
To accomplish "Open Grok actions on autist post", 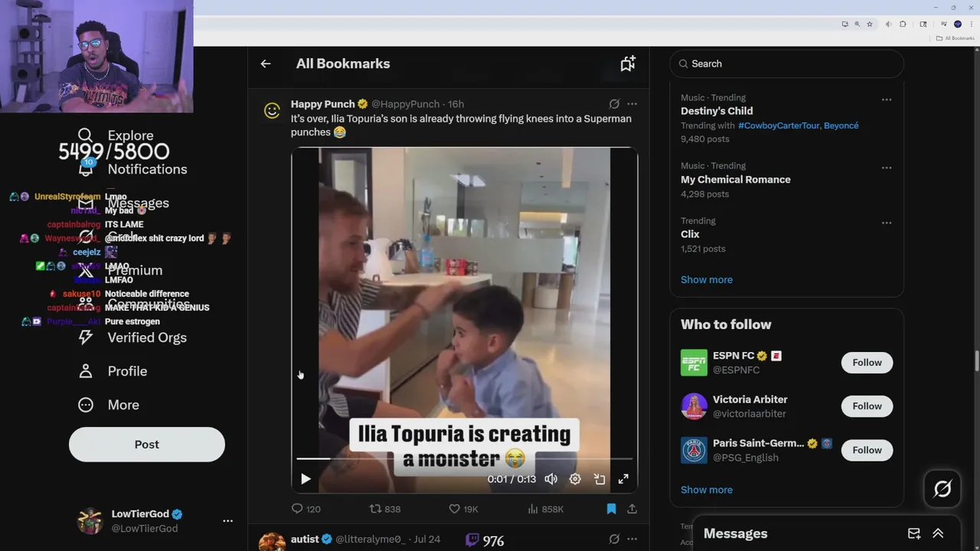I will 614,540.
